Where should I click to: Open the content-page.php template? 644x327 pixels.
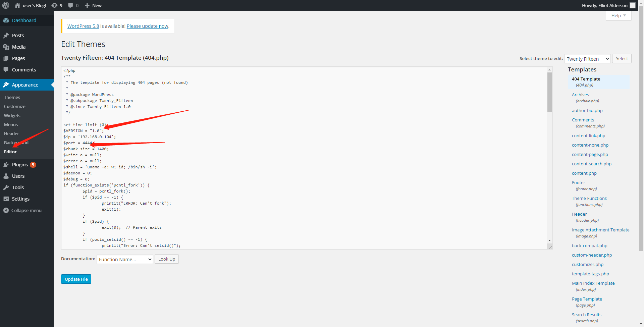(590, 155)
